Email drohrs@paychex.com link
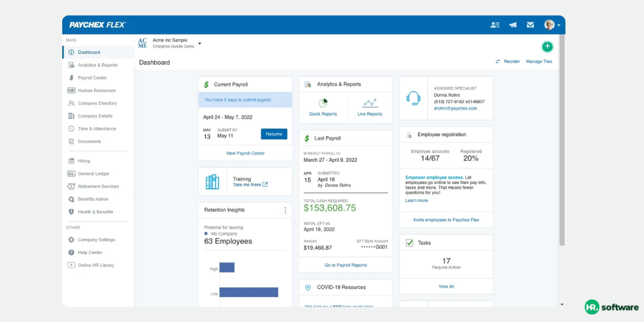 (456, 108)
